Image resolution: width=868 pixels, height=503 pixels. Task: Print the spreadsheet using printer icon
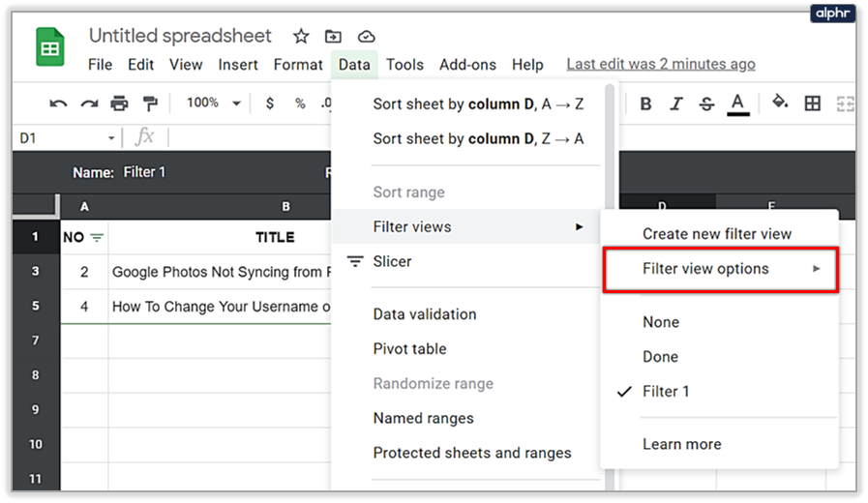(x=119, y=104)
